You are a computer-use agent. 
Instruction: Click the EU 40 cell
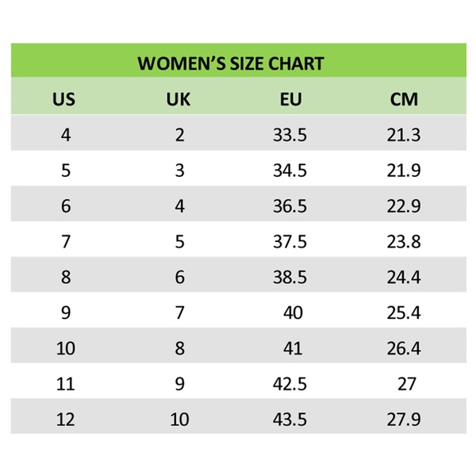[293, 313]
